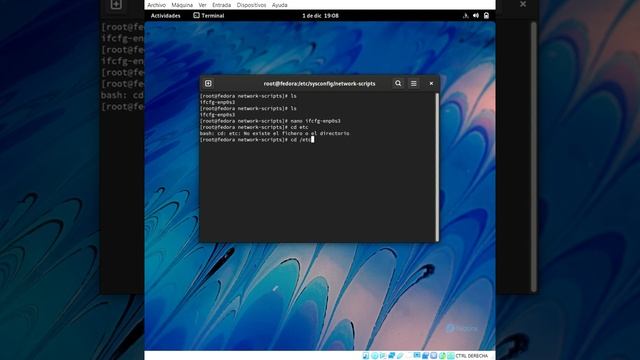
Task: Open the Dispositivos menu
Action: click(251, 5)
